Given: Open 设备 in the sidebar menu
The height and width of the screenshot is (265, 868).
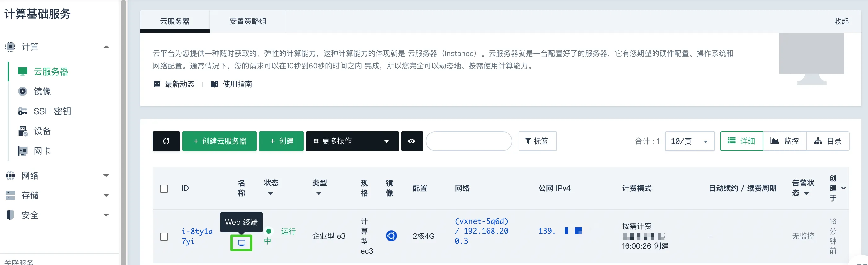Looking at the screenshot, I should coord(42,131).
